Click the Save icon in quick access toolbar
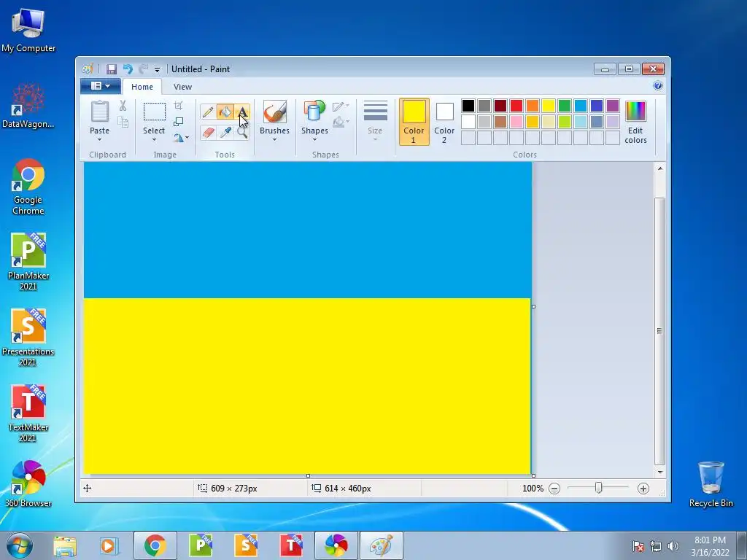The height and width of the screenshot is (560, 747). (112, 69)
